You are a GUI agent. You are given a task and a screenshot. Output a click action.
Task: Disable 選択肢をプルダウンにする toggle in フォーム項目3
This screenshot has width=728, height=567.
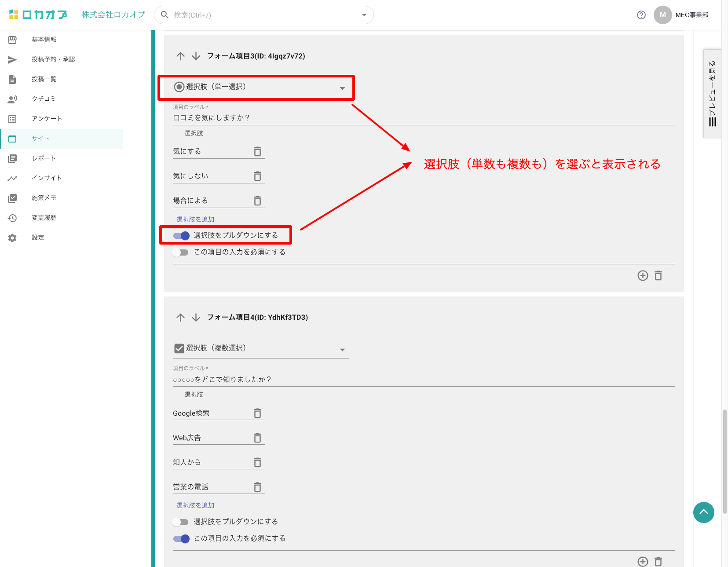tap(181, 235)
